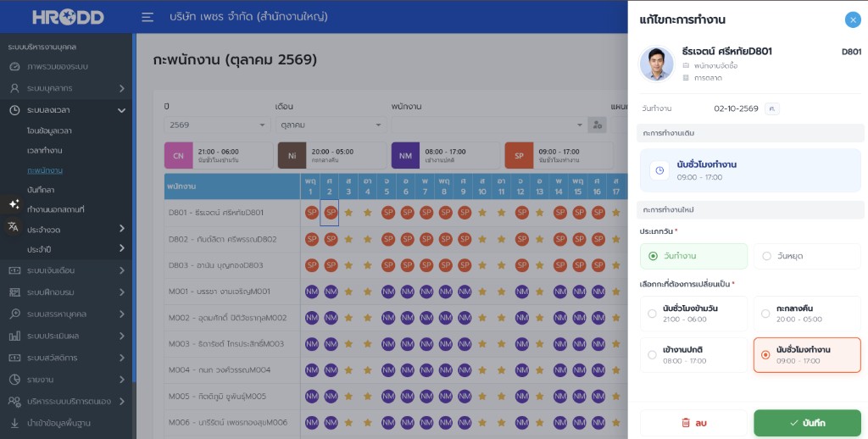868x439 pixels.
Task: Select the กะกลางคืน 20:00 - 05:00 shift option
Action: 807,314
